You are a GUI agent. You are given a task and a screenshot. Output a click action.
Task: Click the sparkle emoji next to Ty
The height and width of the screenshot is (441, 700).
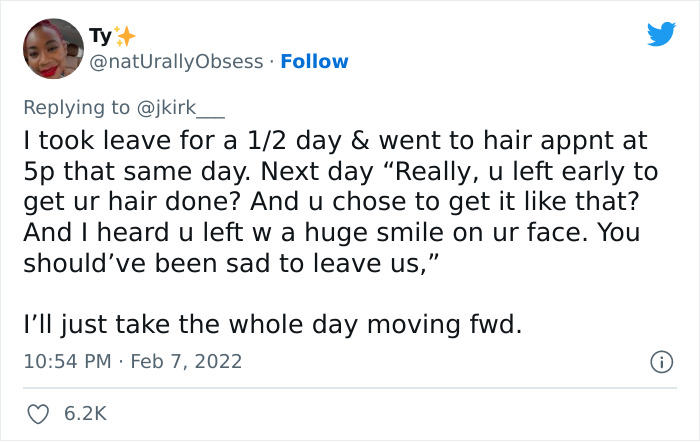124,37
